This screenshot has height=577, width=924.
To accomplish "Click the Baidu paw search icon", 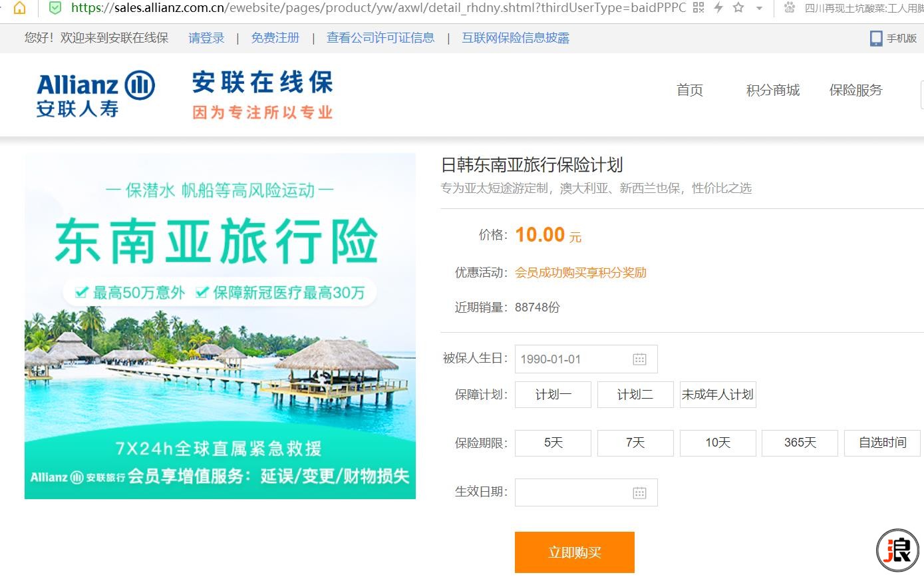I will [790, 8].
